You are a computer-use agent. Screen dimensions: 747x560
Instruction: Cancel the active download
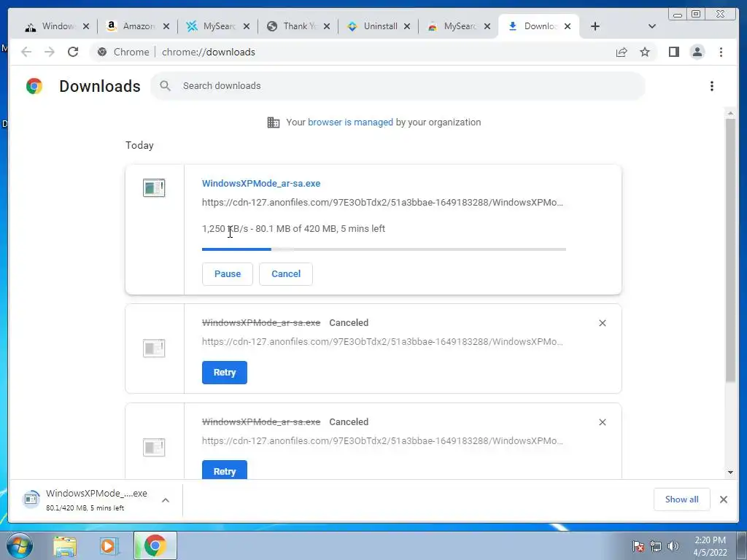286,274
